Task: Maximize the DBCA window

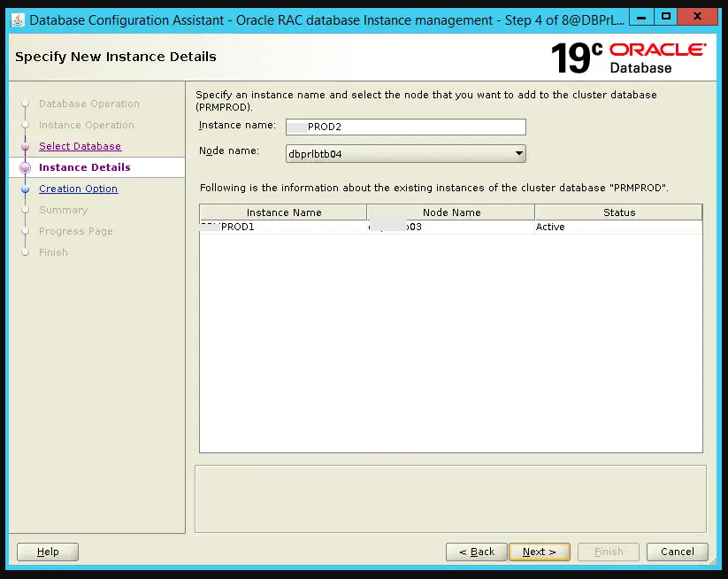Action: click(666, 17)
